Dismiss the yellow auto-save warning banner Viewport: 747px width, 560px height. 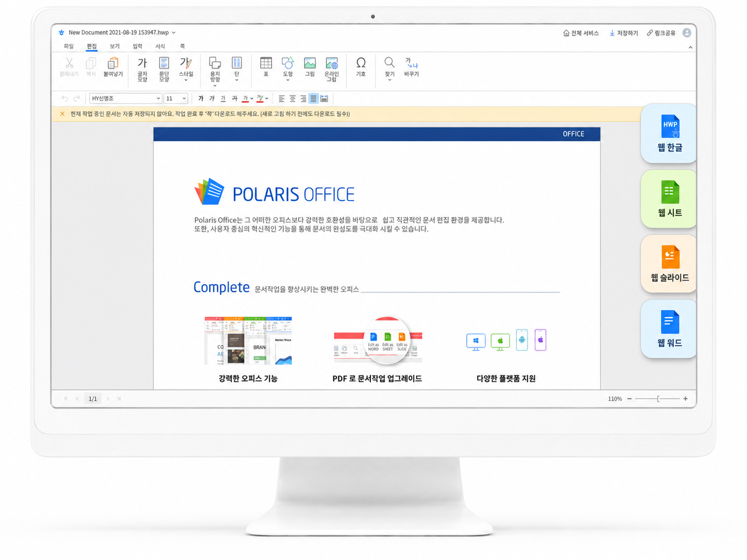click(62, 114)
